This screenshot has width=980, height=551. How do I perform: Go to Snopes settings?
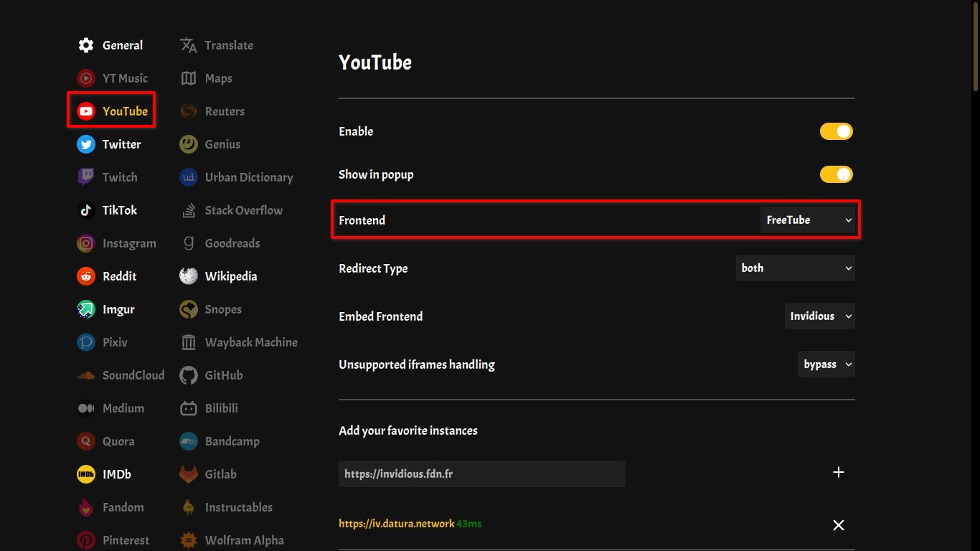coord(210,309)
